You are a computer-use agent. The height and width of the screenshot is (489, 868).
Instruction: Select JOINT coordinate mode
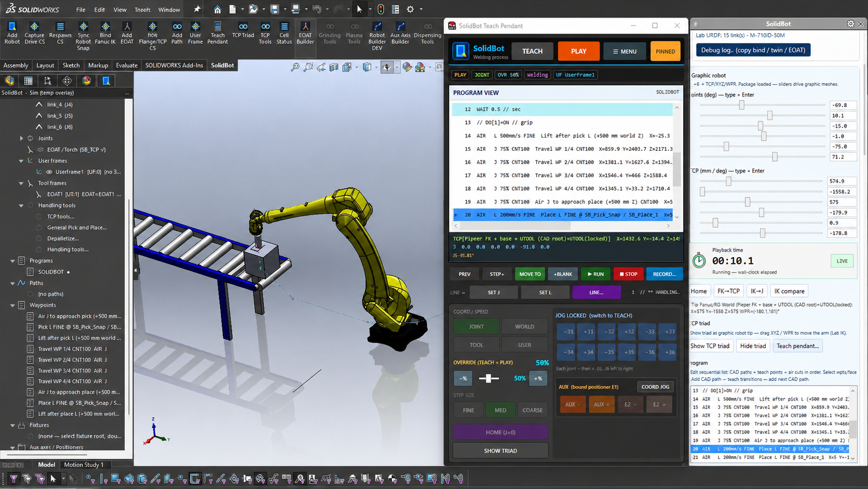point(476,327)
